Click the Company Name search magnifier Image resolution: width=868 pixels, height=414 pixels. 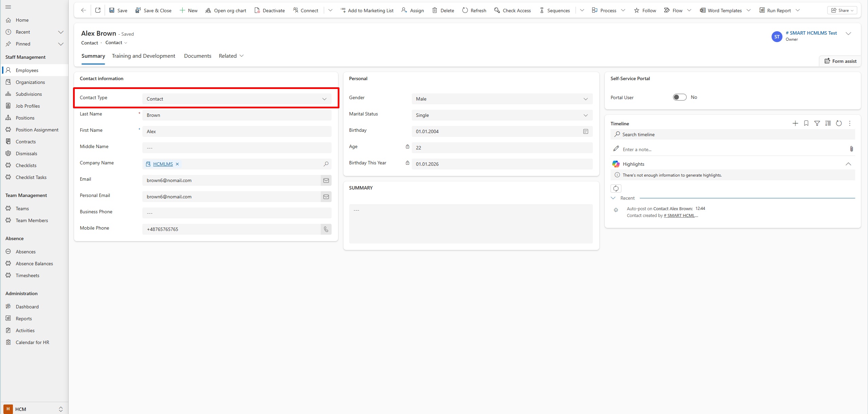[326, 164]
